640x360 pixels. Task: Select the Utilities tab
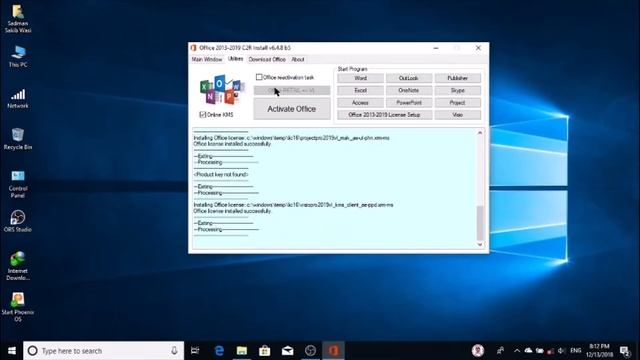point(236,59)
